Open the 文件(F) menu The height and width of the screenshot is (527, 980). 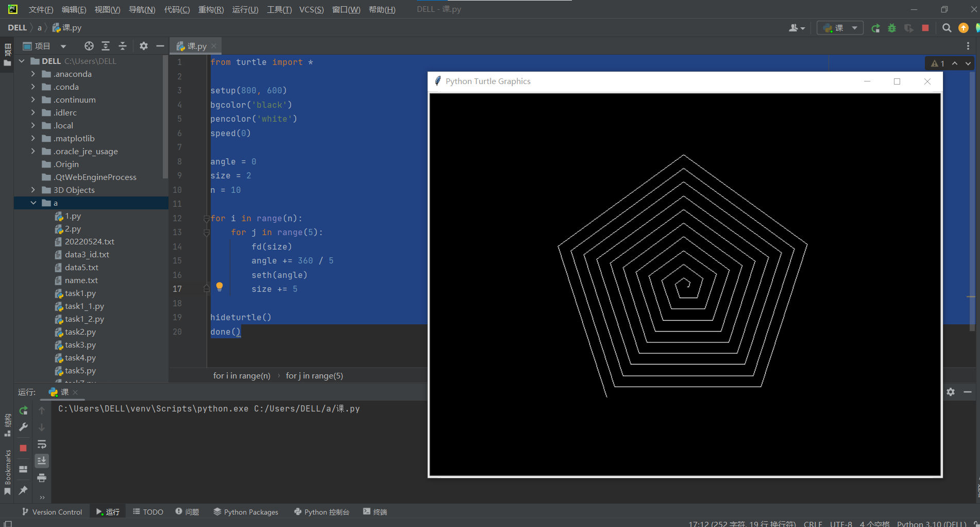coord(41,9)
